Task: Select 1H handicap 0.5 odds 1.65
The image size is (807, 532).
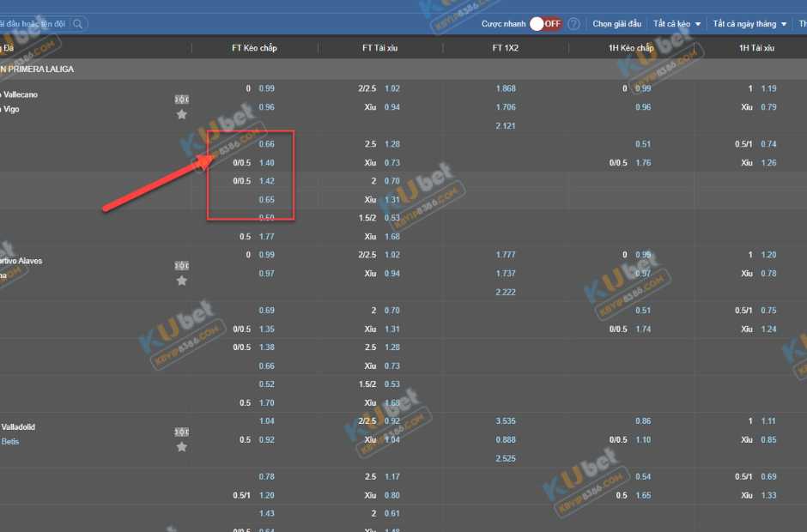Action: (643, 495)
